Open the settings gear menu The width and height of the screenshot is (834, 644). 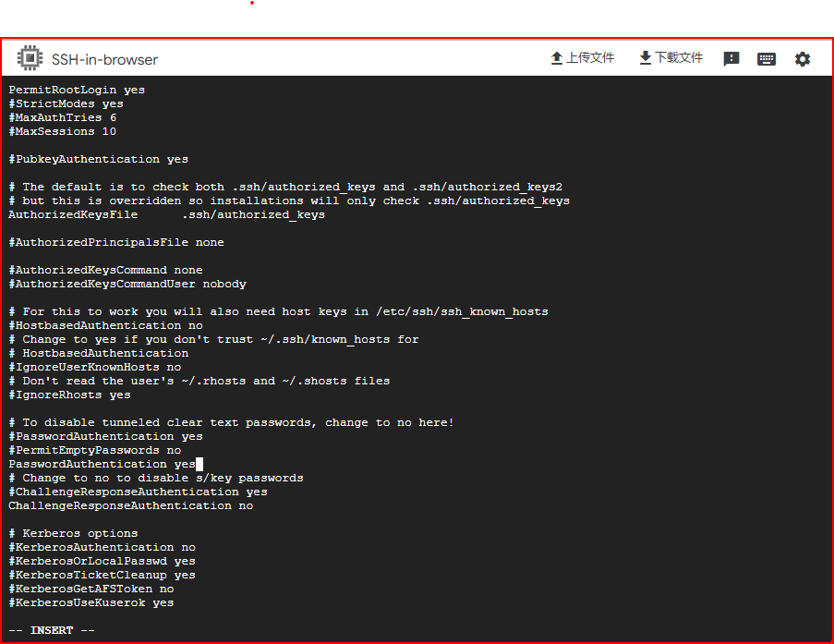coord(803,59)
